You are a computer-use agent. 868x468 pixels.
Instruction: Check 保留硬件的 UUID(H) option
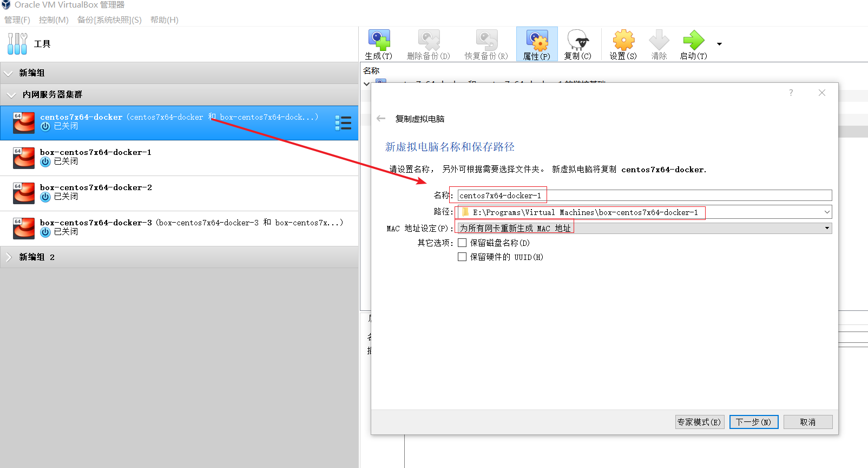pos(462,257)
